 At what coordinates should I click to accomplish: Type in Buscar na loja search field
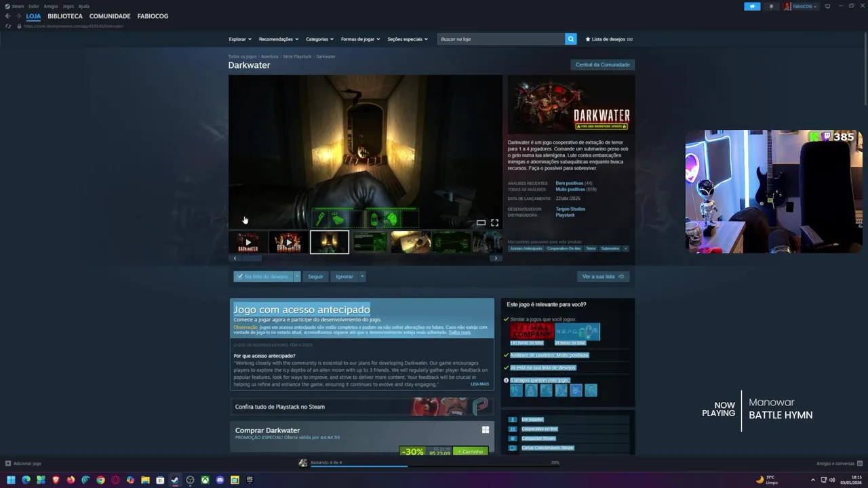[x=501, y=39]
